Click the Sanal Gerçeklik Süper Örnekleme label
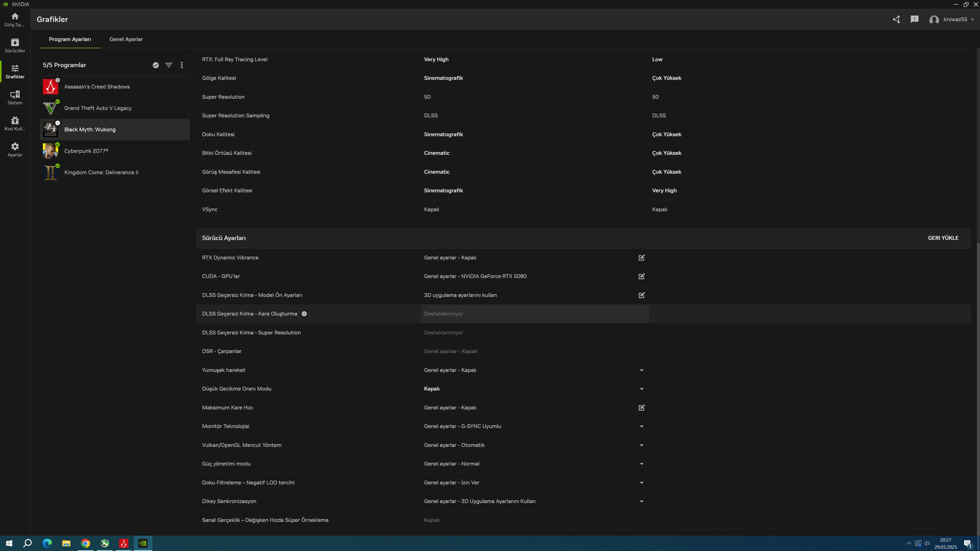The width and height of the screenshot is (980, 551). click(x=265, y=520)
